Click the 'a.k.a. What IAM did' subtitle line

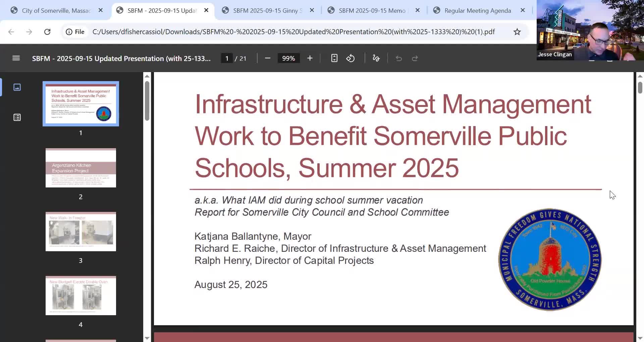point(309,200)
